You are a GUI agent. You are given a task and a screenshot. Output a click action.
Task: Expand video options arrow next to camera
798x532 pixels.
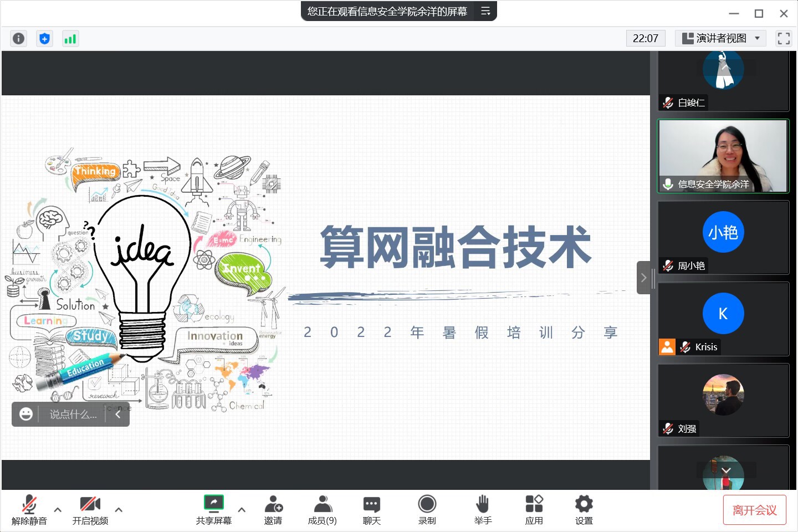point(119,510)
